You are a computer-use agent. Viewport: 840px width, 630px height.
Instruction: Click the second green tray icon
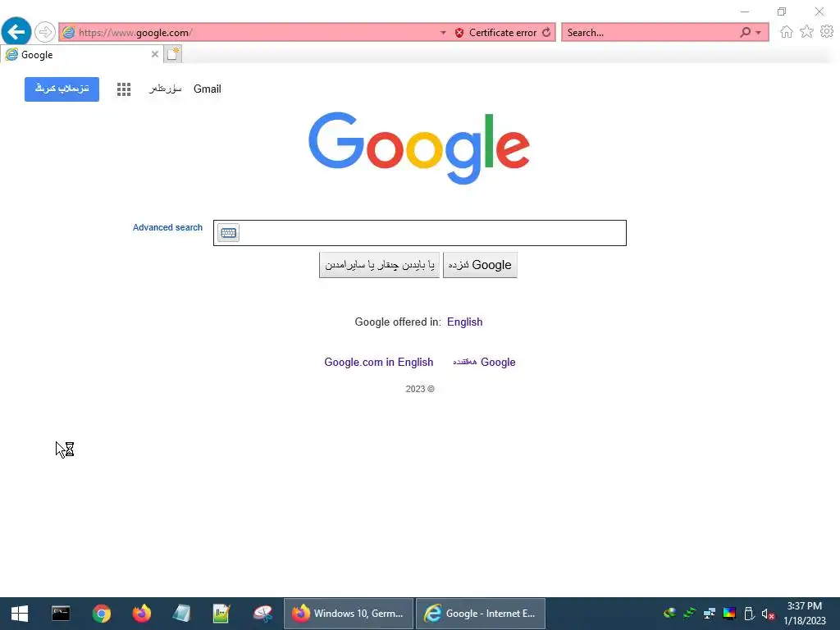[689, 614]
